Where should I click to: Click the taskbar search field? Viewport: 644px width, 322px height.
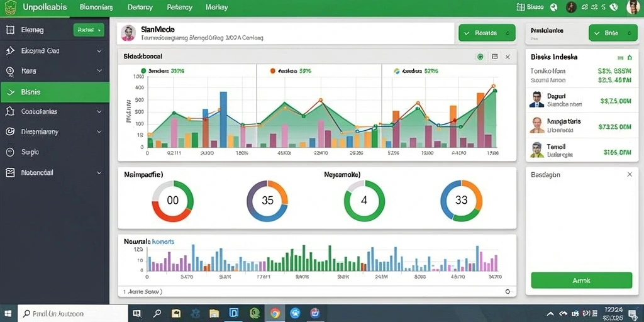74,313
